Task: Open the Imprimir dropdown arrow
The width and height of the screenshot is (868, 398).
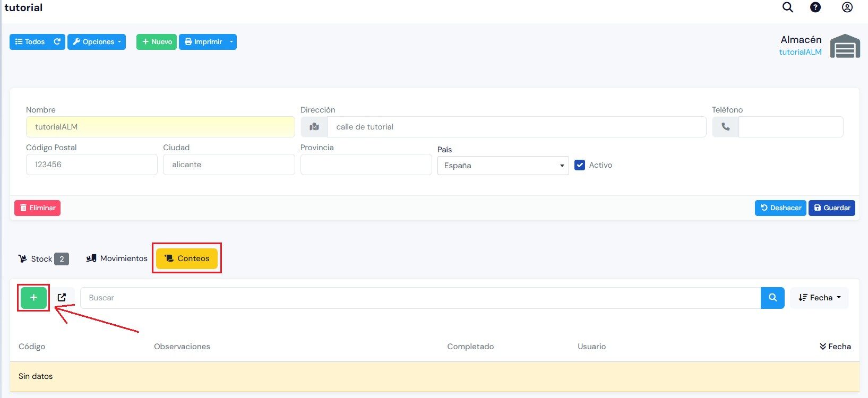Action: (231, 42)
